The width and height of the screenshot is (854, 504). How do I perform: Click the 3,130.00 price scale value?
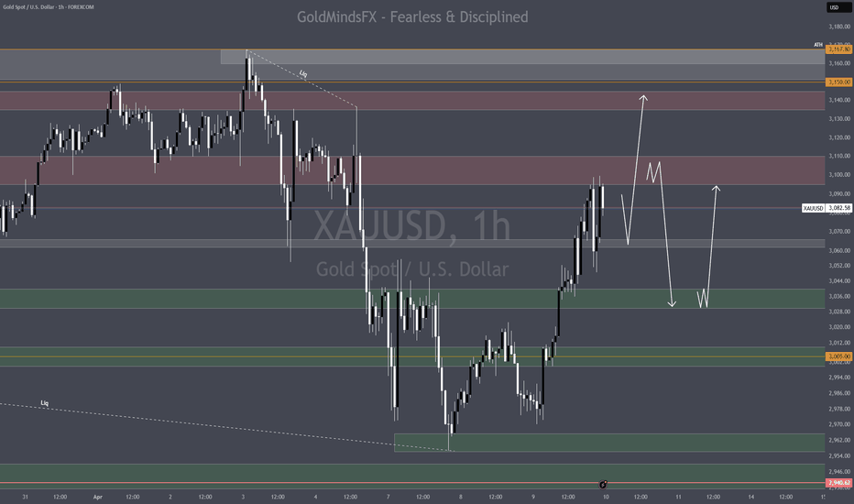click(x=839, y=119)
